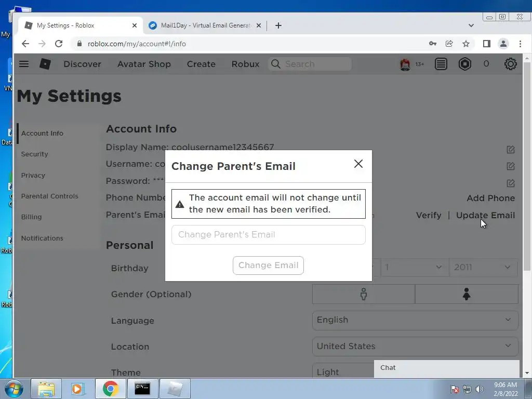532x399 pixels.
Task: Expand the birthday year 2011 dropdown
Action: pyautogui.click(x=484, y=268)
